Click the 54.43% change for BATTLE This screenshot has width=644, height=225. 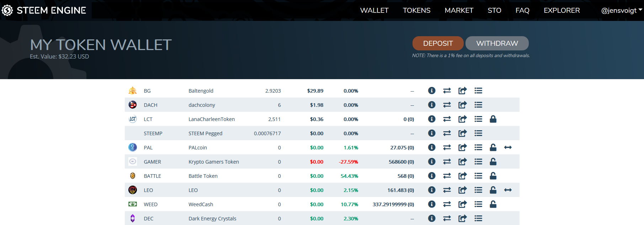tap(350, 176)
